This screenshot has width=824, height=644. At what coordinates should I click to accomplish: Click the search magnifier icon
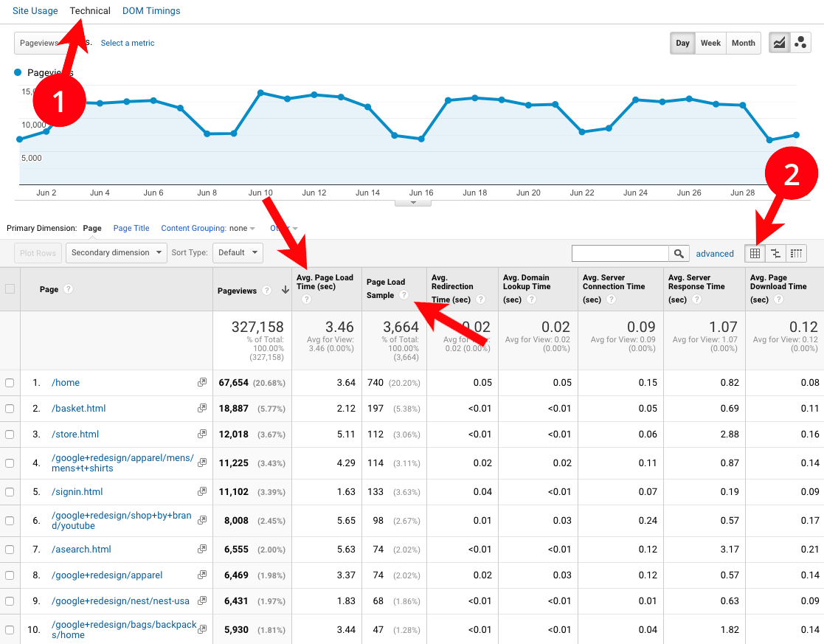(678, 253)
